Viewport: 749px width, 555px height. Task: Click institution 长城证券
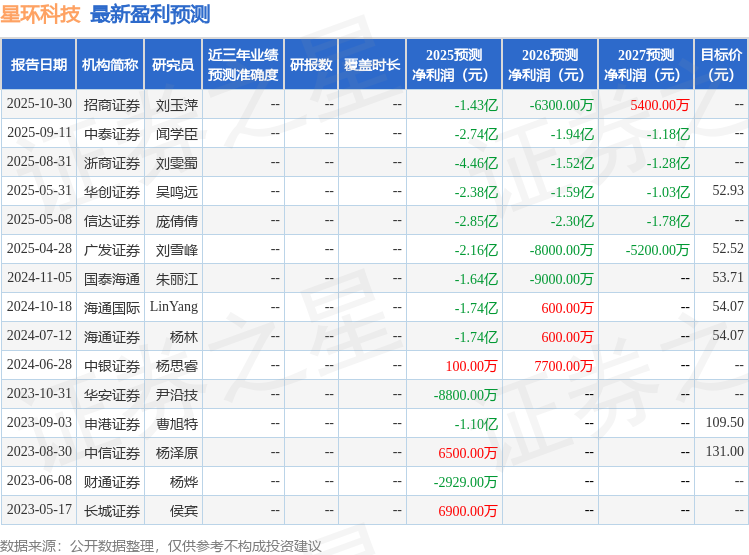point(112,511)
